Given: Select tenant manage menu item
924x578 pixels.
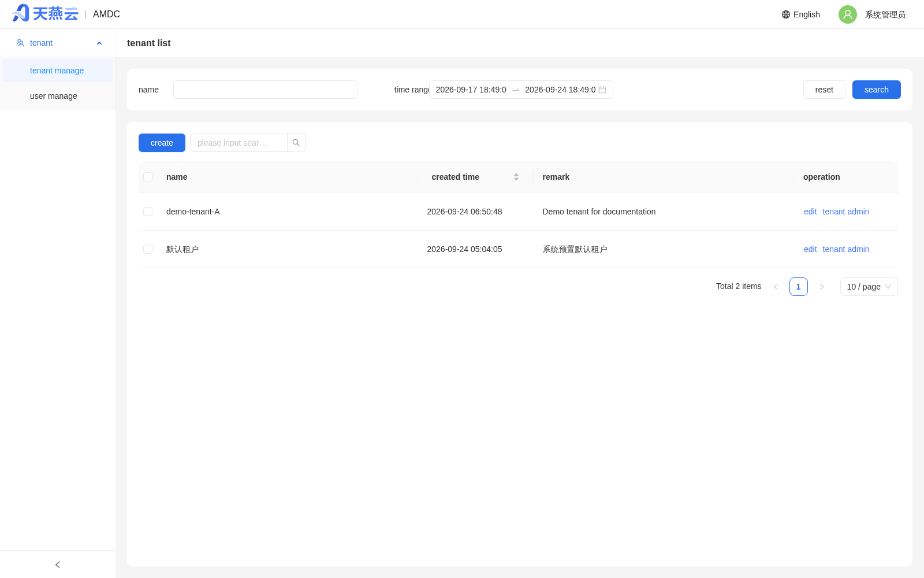Looking at the screenshot, I should (57, 71).
